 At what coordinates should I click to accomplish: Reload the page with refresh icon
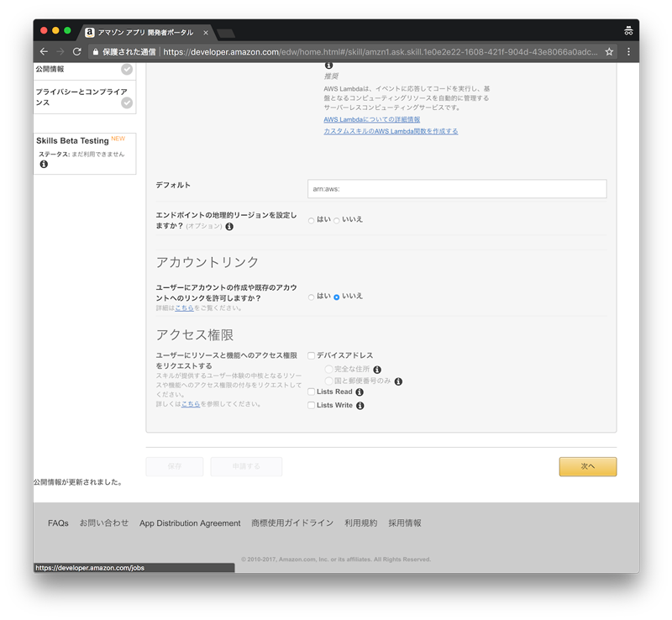[x=77, y=52]
